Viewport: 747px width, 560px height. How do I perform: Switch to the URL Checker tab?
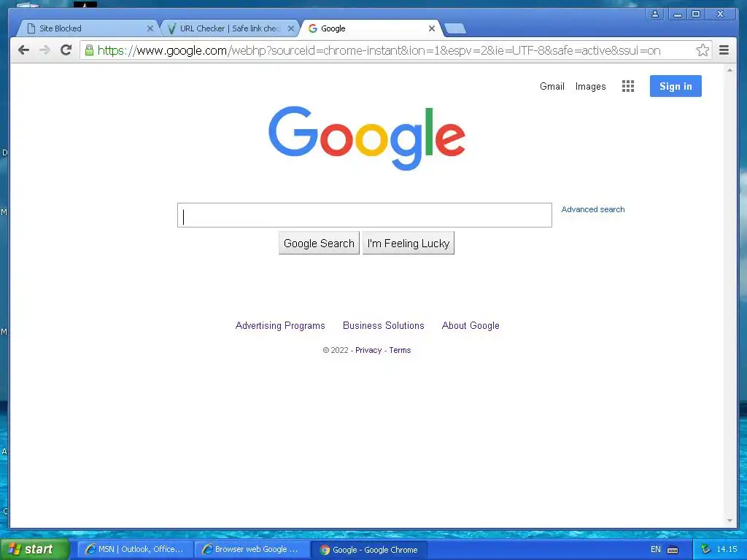point(228,28)
